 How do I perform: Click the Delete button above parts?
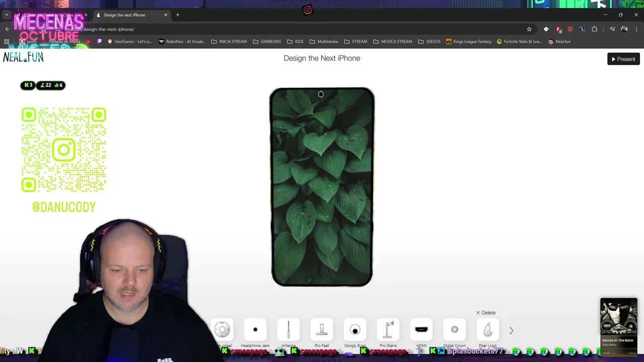(x=486, y=313)
